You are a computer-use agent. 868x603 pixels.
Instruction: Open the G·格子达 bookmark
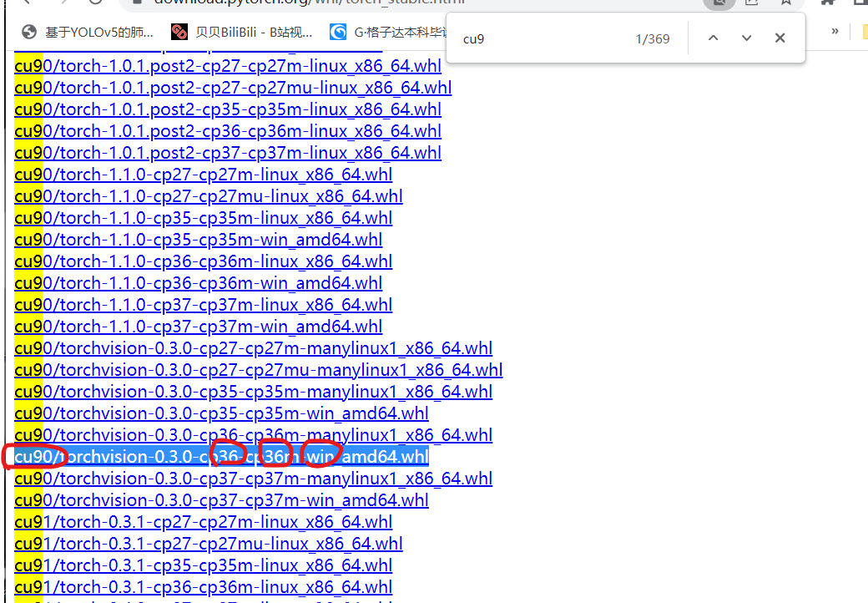point(387,33)
